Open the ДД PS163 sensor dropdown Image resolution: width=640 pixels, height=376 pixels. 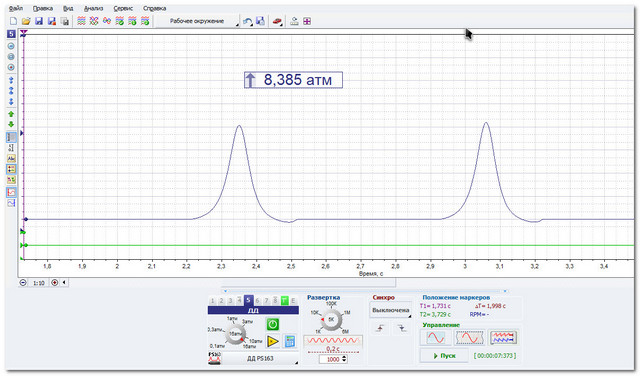click(260, 358)
